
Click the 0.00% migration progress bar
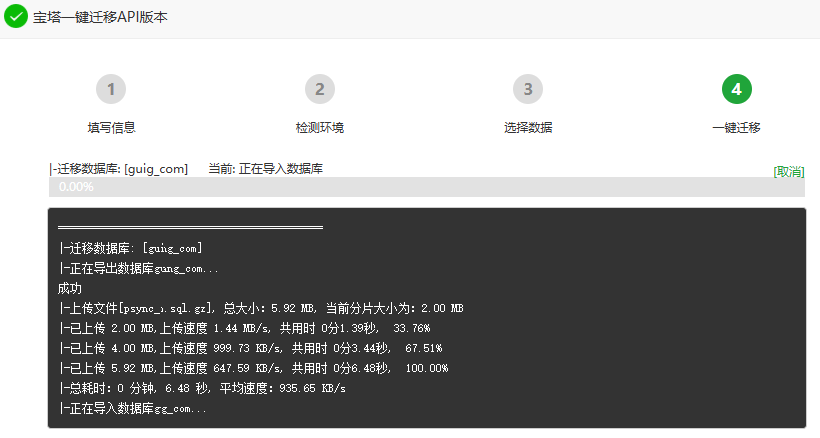click(x=427, y=187)
